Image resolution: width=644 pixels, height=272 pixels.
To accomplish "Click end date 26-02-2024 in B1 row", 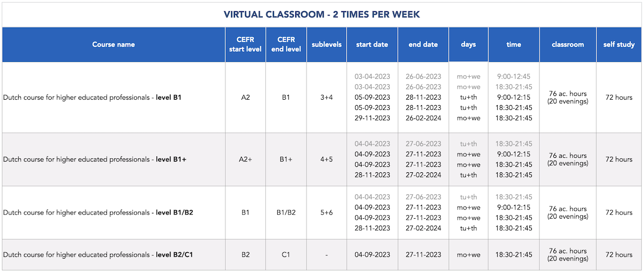I will coord(423,118).
